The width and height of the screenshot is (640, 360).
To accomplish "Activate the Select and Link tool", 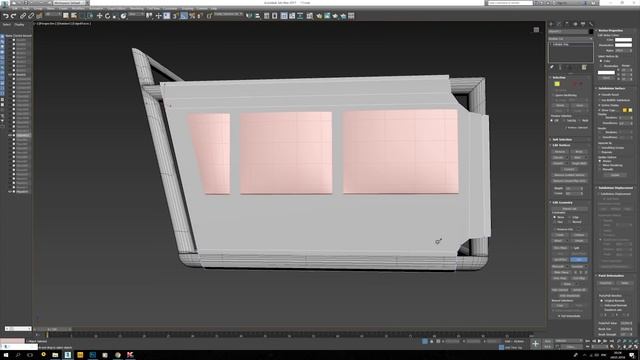I will (x=23, y=16).
